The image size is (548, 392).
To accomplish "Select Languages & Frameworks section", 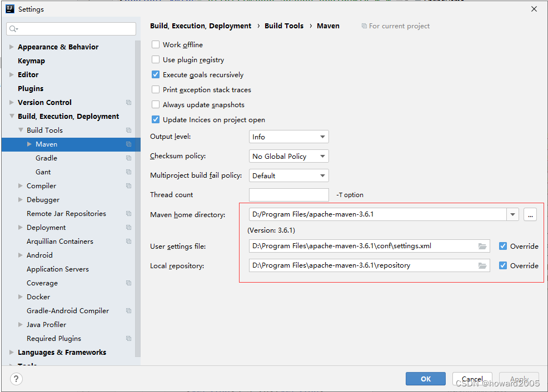I will pyautogui.click(x=62, y=352).
